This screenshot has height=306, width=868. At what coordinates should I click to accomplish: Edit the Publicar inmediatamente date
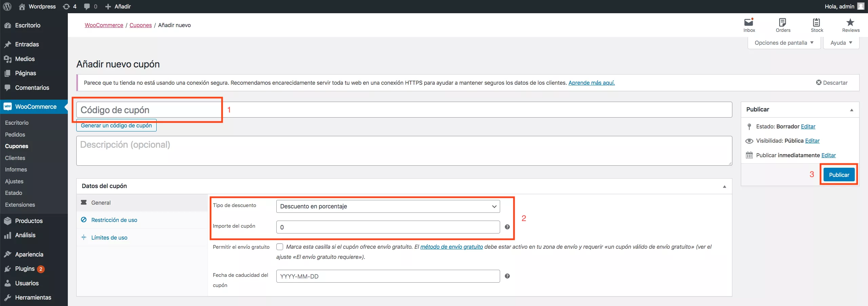point(828,155)
